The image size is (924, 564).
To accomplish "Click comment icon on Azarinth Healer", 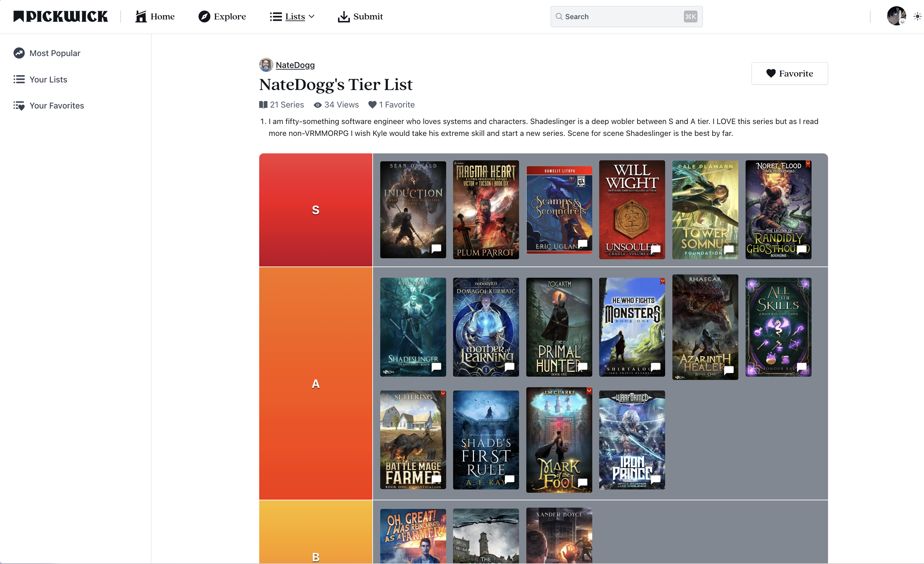I will click(729, 370).
